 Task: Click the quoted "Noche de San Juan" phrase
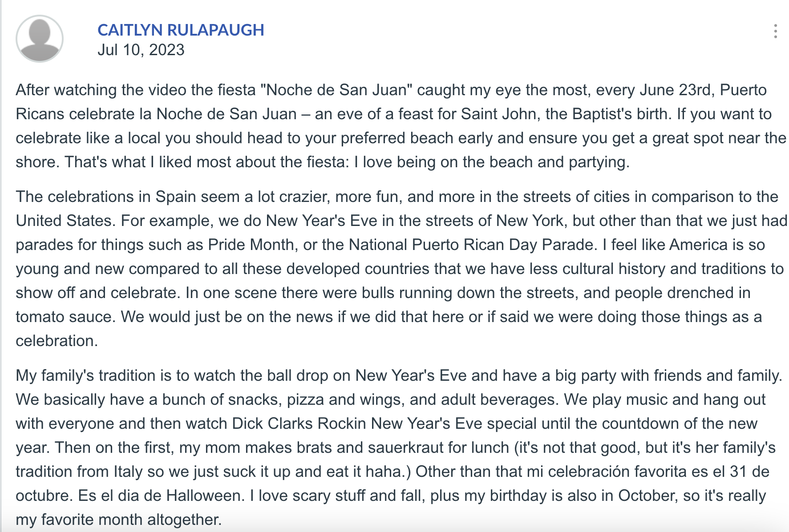click(x=336, y=90)
